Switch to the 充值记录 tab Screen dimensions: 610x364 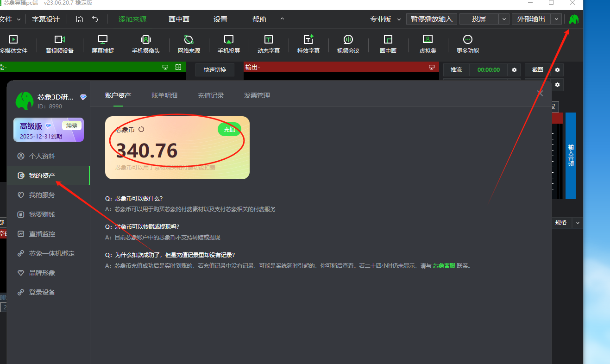[210, 95]
